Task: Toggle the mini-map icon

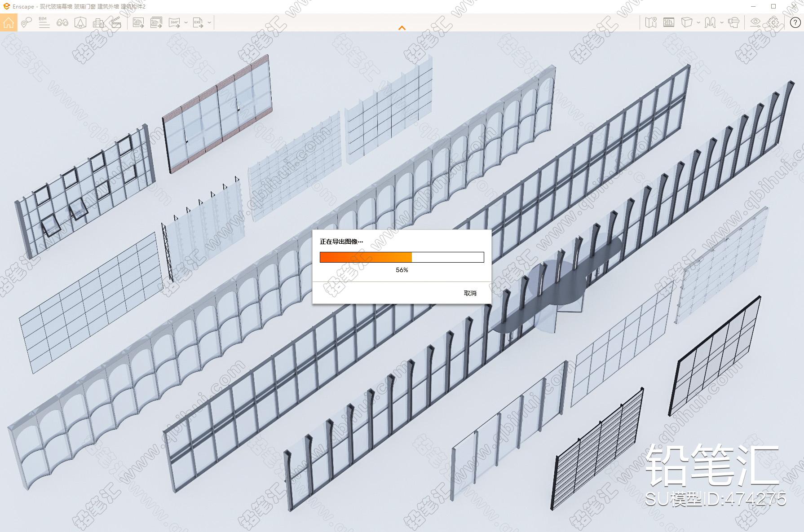Action: pyautogui.click(x=651, y=22)
